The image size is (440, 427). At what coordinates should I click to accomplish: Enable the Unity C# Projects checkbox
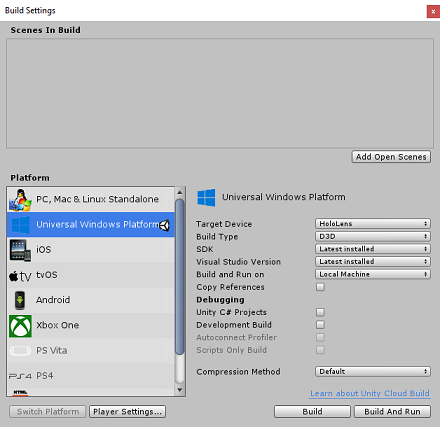tap(320, 312)
